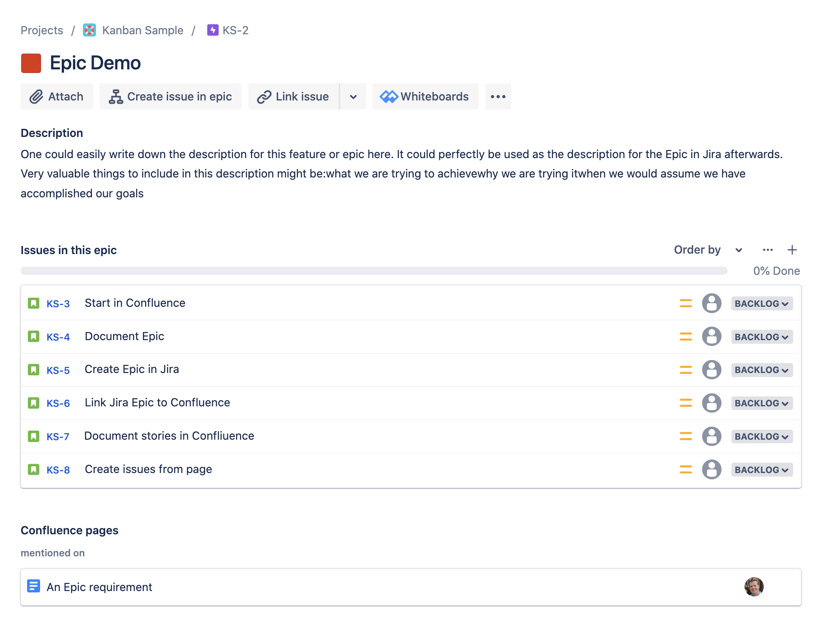Open the more actions menu in the toolbar
The image size is (840, 628).
point(498,96)
